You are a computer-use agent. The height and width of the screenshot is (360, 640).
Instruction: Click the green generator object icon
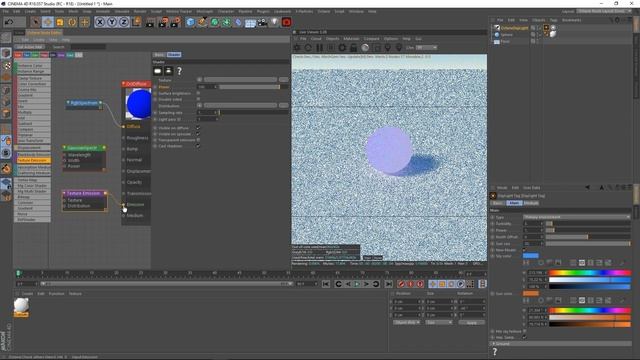pyautogui.click(x=214, y=22)
